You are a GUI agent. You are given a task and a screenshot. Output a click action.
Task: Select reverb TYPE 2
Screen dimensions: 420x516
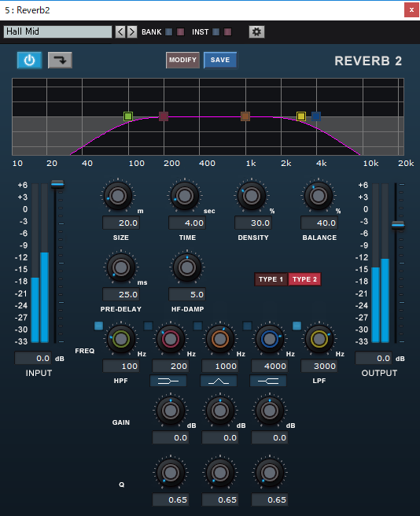point(304,279)
